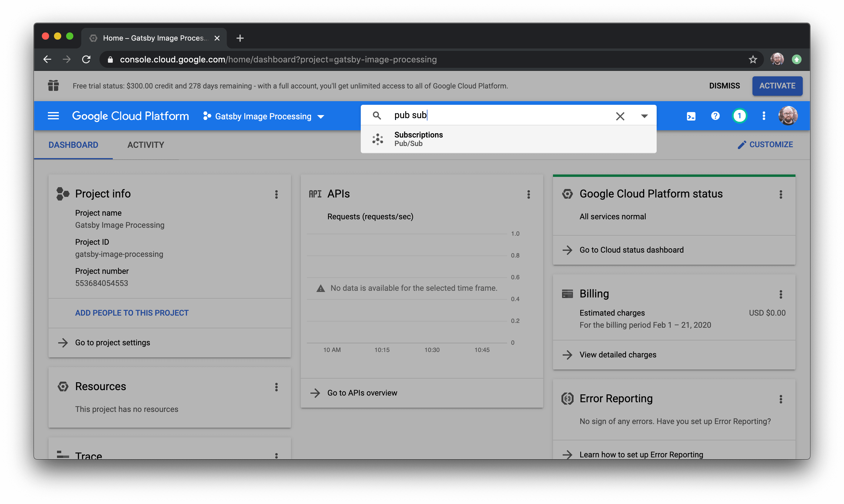Open the Project info overflow menu
The height and width of the screenshot is (504, 844).
click(x=276, y=194)
